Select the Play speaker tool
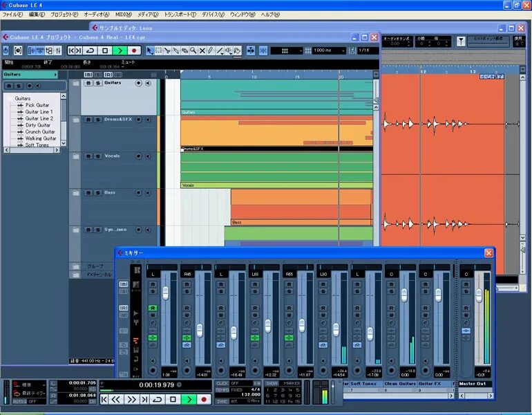532x415 pixels. [229, 50]
